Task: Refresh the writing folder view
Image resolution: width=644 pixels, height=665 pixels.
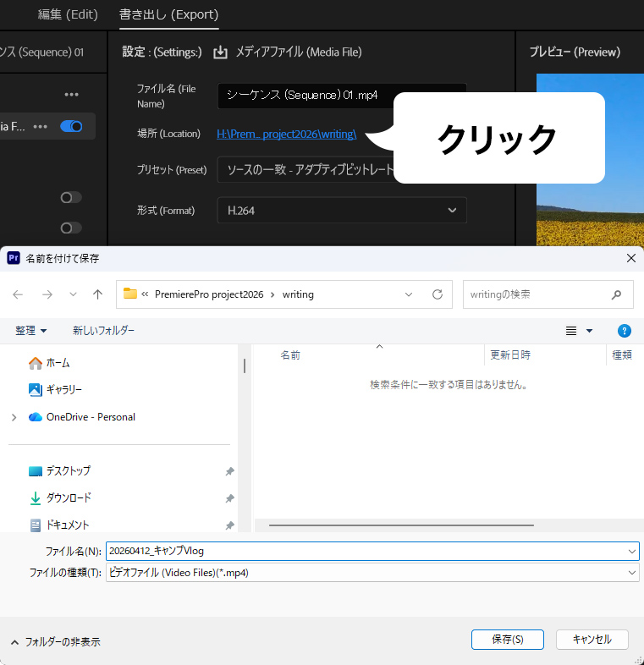Action: click(x=438, y=294)
